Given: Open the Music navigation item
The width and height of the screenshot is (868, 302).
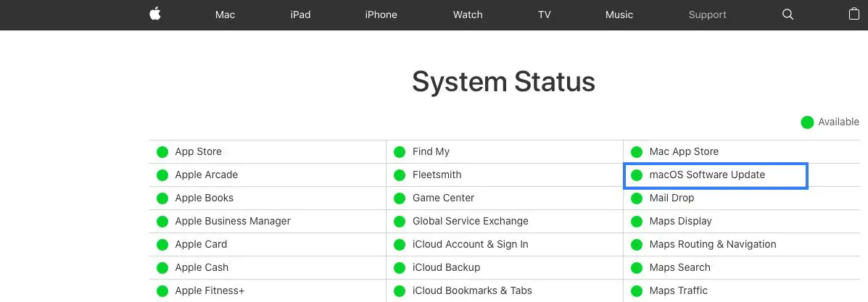Looking at the screenshot, I should point(619,14).
